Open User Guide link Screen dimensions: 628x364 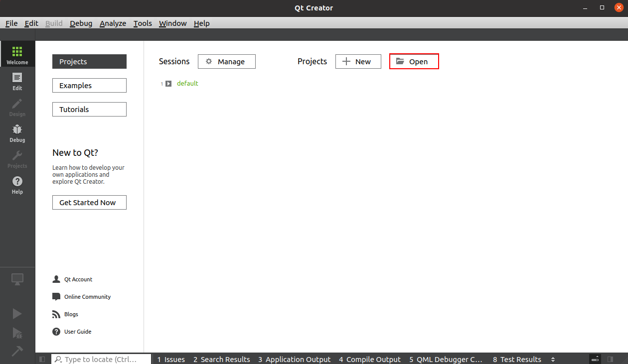[x=78, y=332]
